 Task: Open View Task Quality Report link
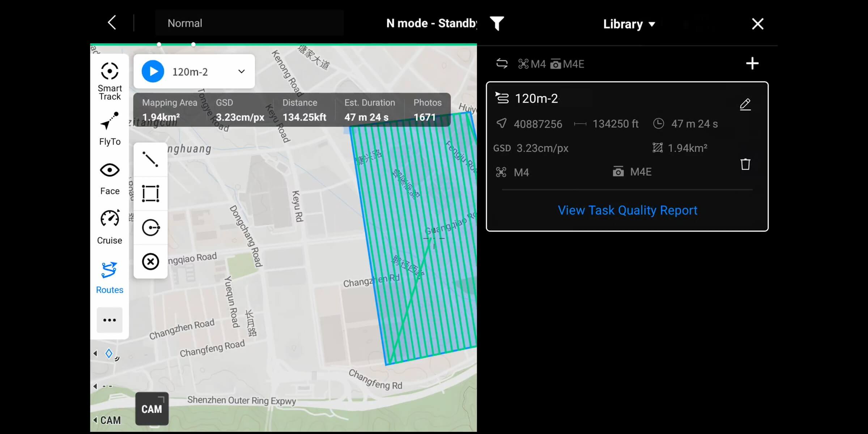[x=627, y=210]
